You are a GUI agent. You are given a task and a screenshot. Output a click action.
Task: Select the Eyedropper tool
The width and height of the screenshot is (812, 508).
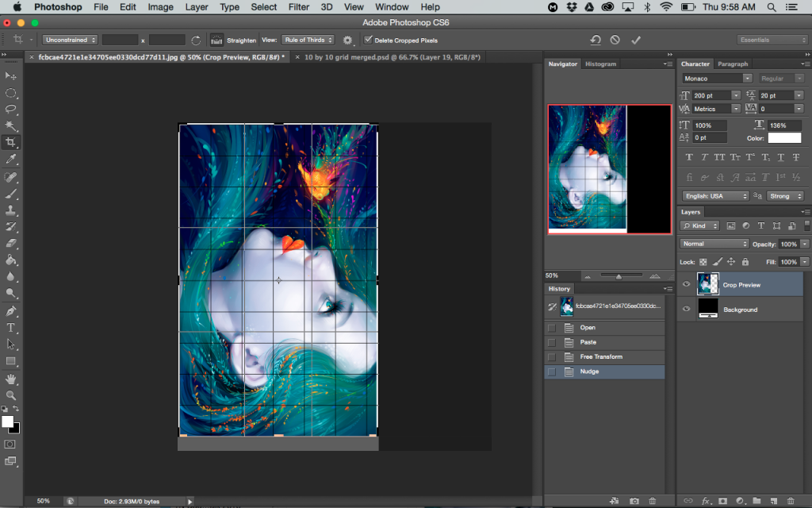coord(10,159)
